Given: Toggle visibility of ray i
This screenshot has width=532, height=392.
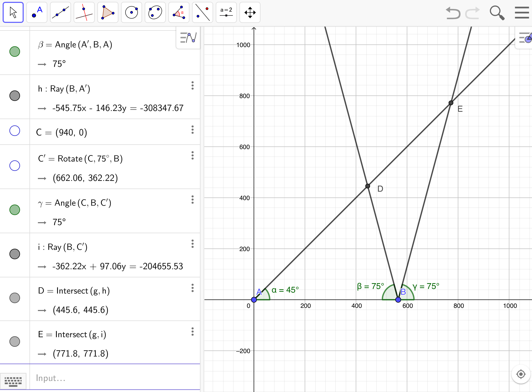Looking at the screenshot, I should click(x=15, y=254).
